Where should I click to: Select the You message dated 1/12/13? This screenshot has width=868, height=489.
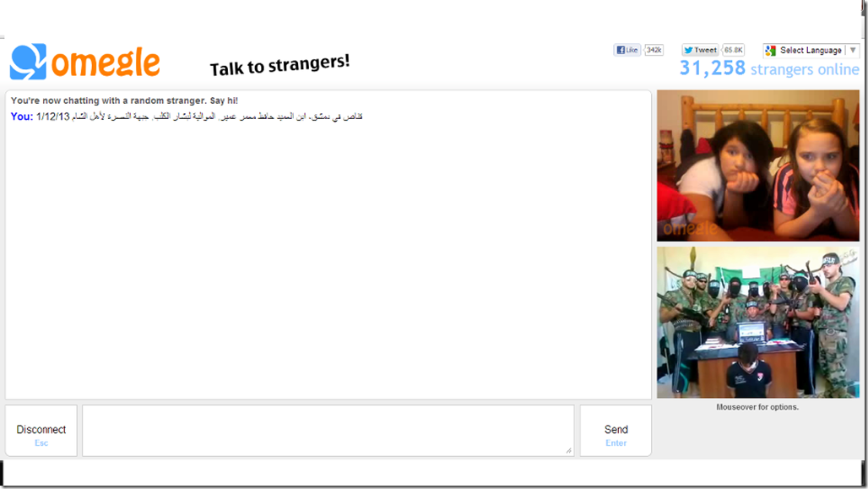[x=187, y=117]
